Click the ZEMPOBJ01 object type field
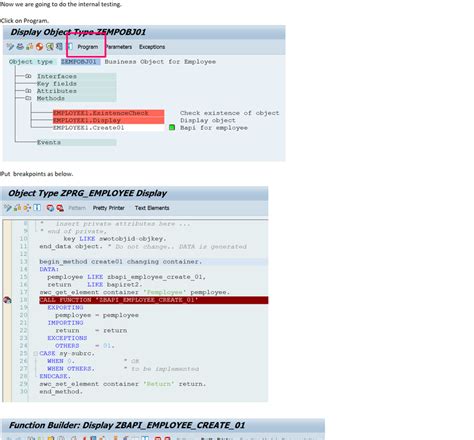 pyautogui.click(x=80, y=62)
